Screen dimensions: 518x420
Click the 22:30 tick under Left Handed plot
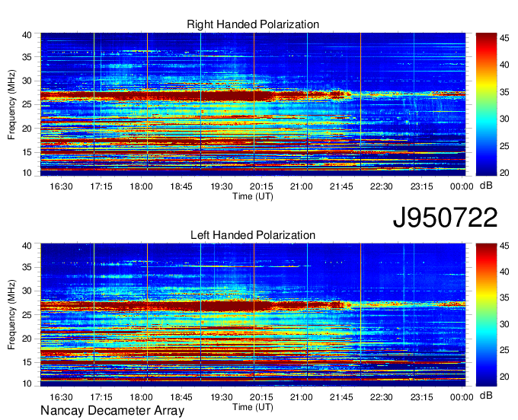(381, 397)
